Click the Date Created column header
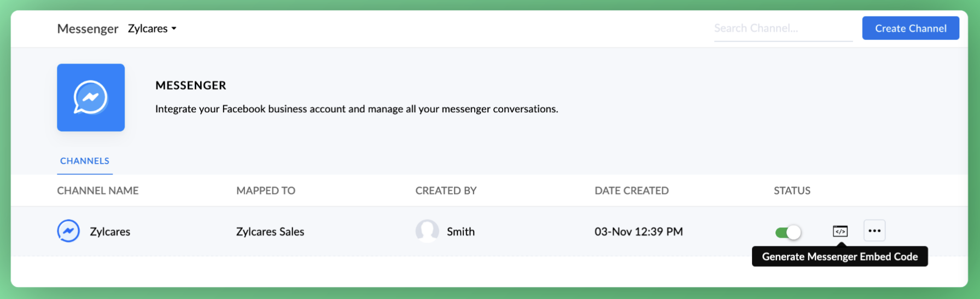Viewport: 980px width, 299px height. tap(632, 191)
